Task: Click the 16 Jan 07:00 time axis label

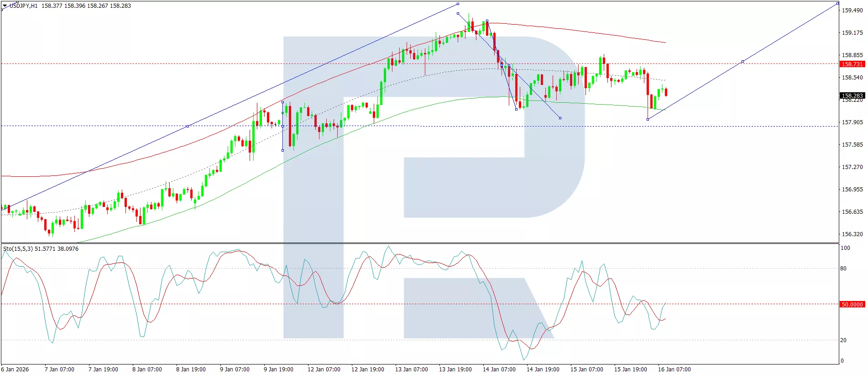Action: pos(674,370)
